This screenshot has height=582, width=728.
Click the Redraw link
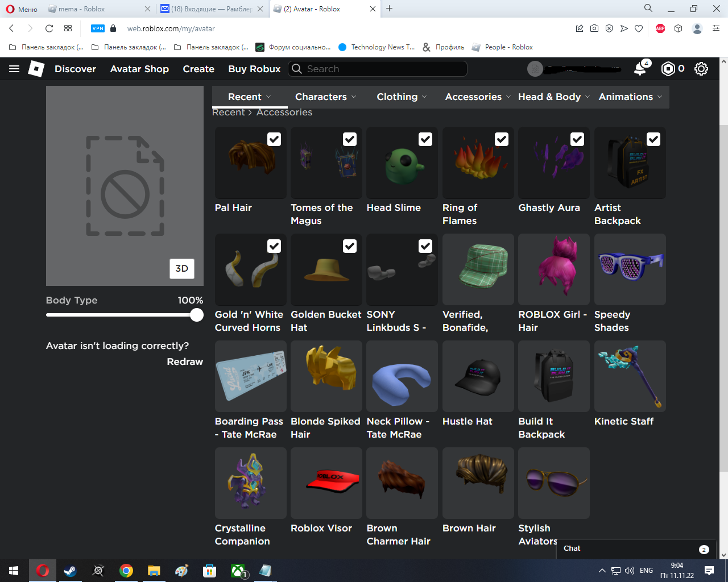click(x=185, y=361)
